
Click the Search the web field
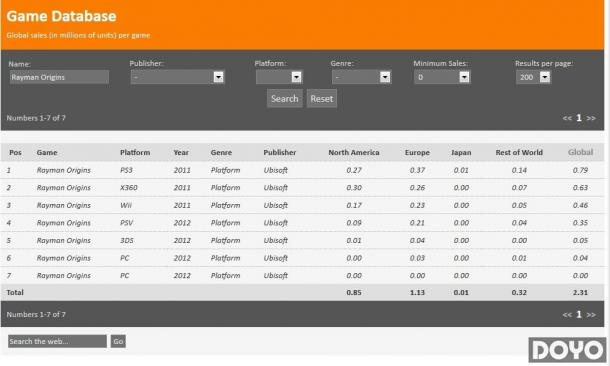click(57, 341)
